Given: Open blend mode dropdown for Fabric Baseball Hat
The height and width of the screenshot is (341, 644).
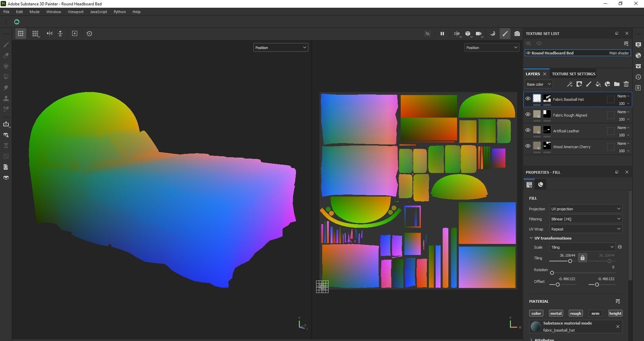Looking at the screenshot, I should pos(623,96).
